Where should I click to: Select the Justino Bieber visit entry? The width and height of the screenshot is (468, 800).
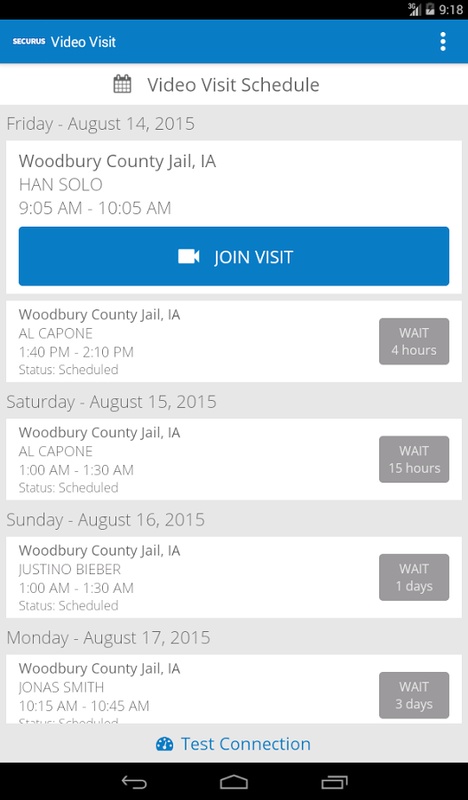[234, 577]
